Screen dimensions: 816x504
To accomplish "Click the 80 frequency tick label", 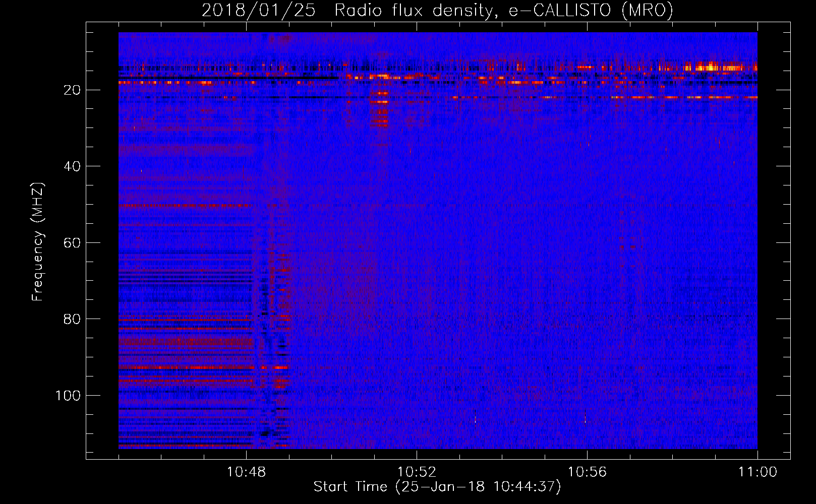I will point(72,319).
